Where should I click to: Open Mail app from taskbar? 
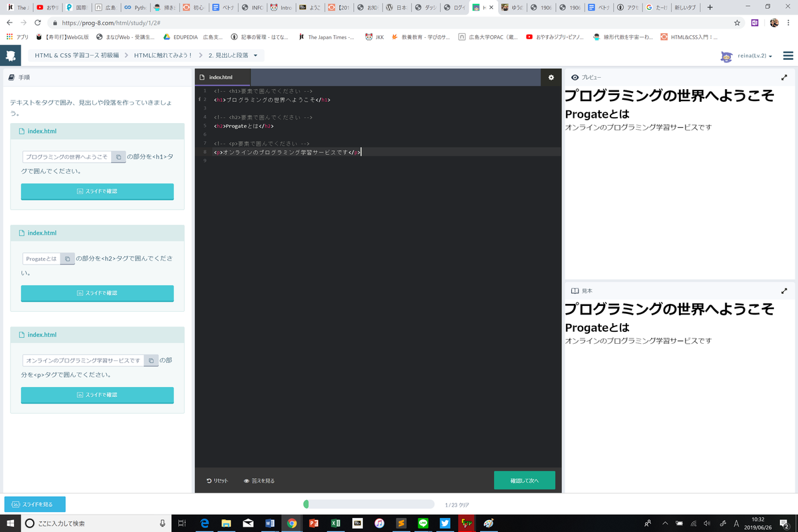[x=248, y=523]
